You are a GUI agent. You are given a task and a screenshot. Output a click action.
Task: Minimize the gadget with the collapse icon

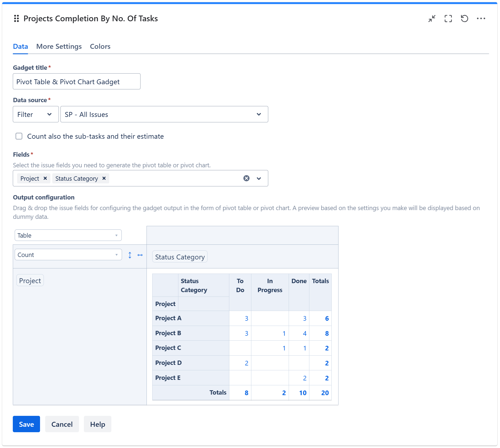[432, 19]
